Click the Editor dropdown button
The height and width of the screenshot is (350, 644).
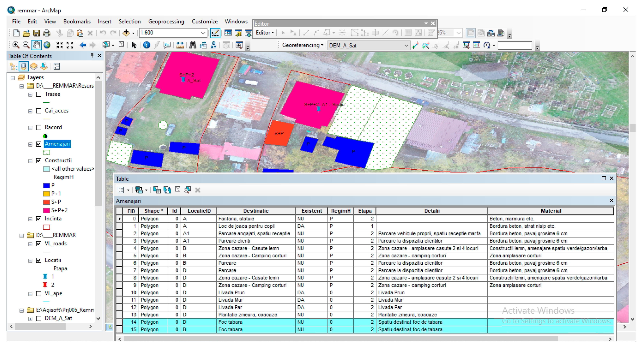click(265, 33)
